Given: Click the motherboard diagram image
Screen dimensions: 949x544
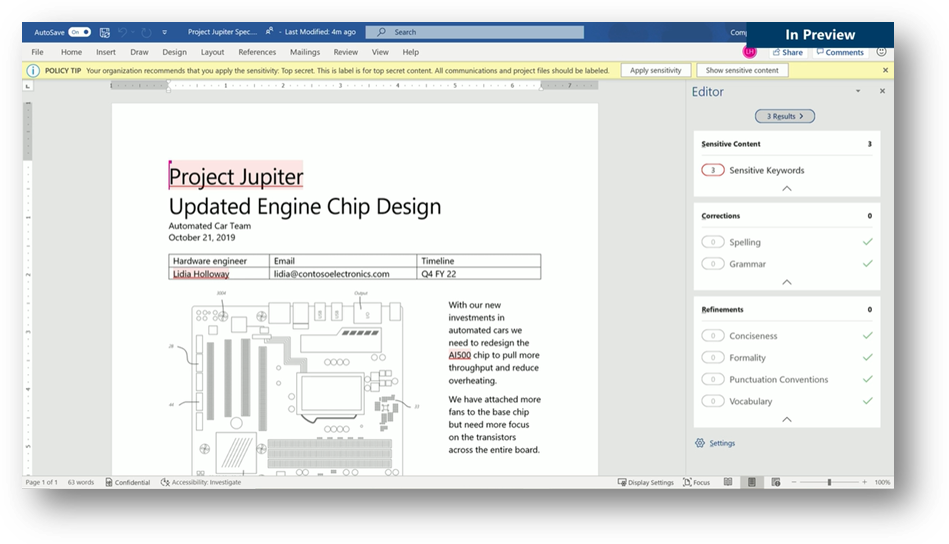Looking at the screenshot, I should click(x=297, y=384).
